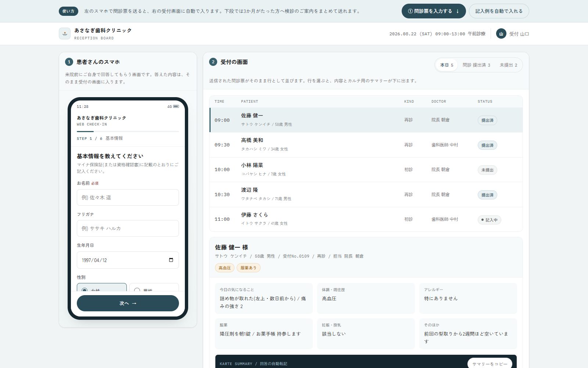Switch to the 問診 提出済 3 tab
This screenshot has width=588, height=368.
coord(476,65)
